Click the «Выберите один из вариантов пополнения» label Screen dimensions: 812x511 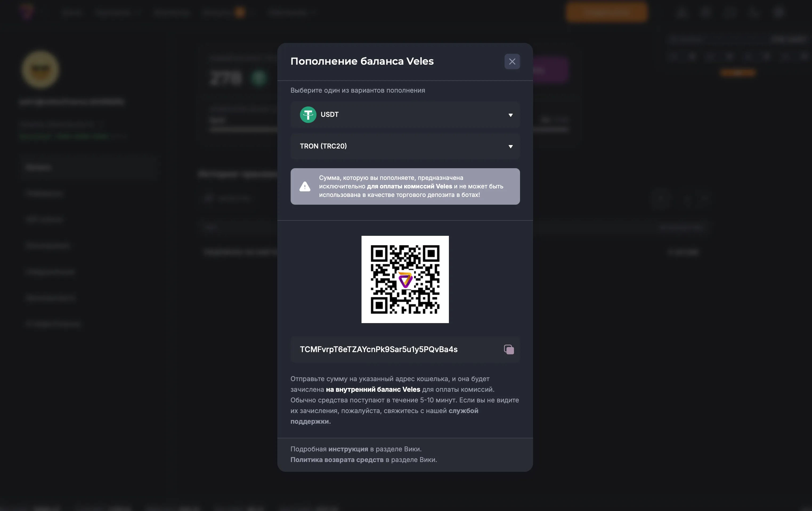click(x=358, y=90)
